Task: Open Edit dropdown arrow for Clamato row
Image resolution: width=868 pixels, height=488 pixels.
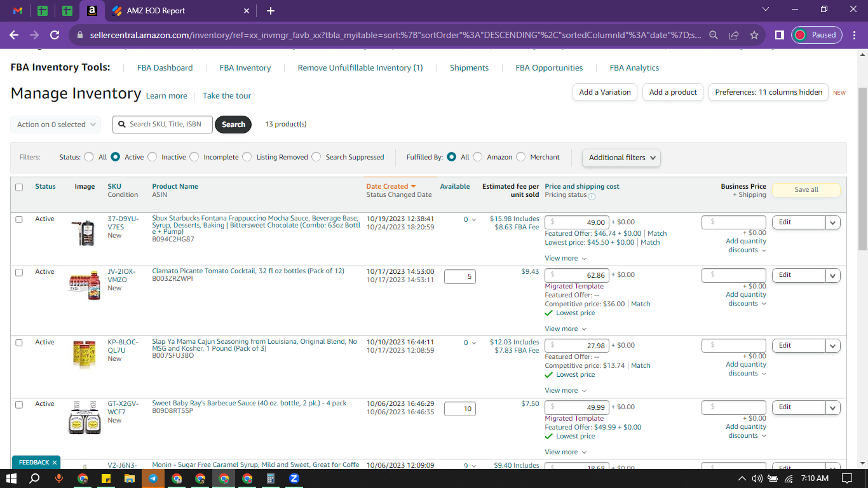Action: [833, 275]
